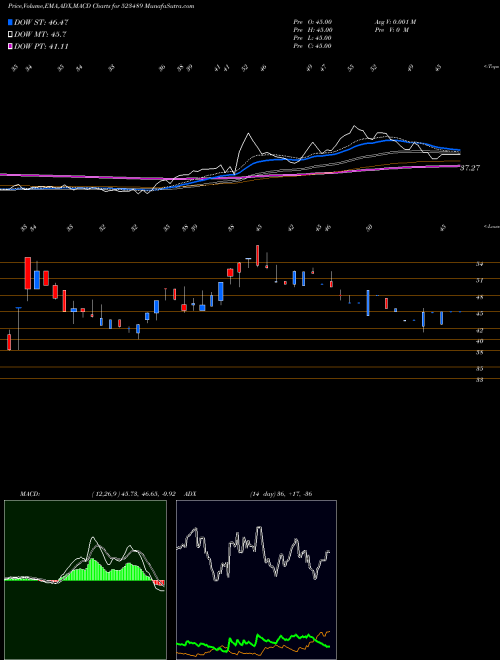This screenshot has width=500, height=660.
Task: Click the 38 price axis label
Action: click(479, 353)
